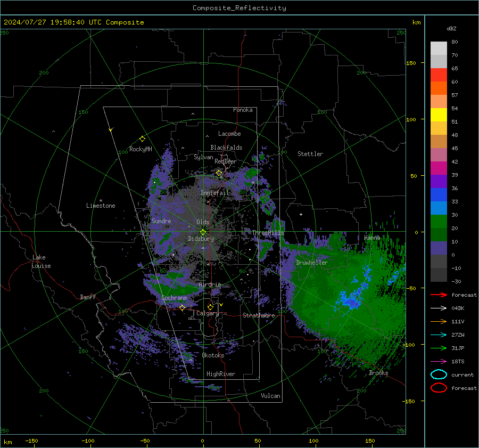Click the Hanna map label
This screenshot has height=448, width=479.
372,238
